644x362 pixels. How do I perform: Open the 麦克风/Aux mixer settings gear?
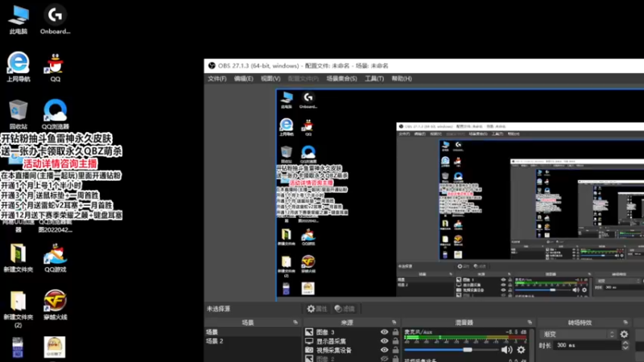pyautogui.click(x=521, y=350)
